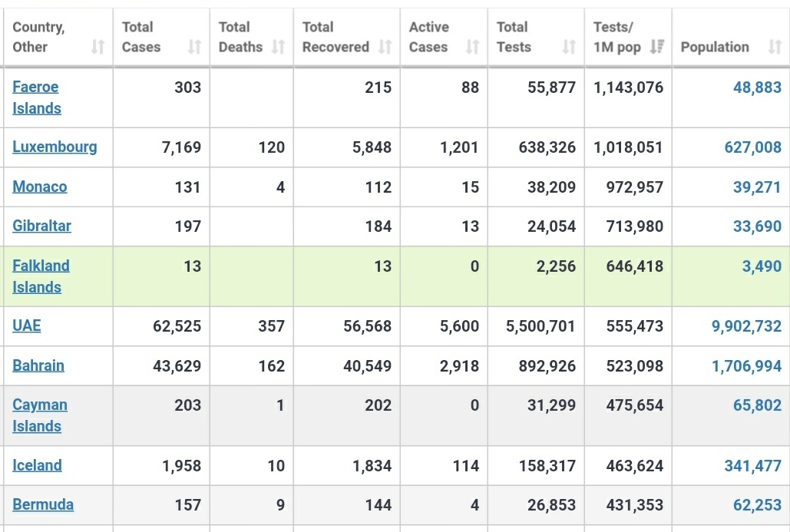Sort by Country, Other column arrows
Image resolution: width=790 pixels, height=532 pixels.
tap(98, 47)
